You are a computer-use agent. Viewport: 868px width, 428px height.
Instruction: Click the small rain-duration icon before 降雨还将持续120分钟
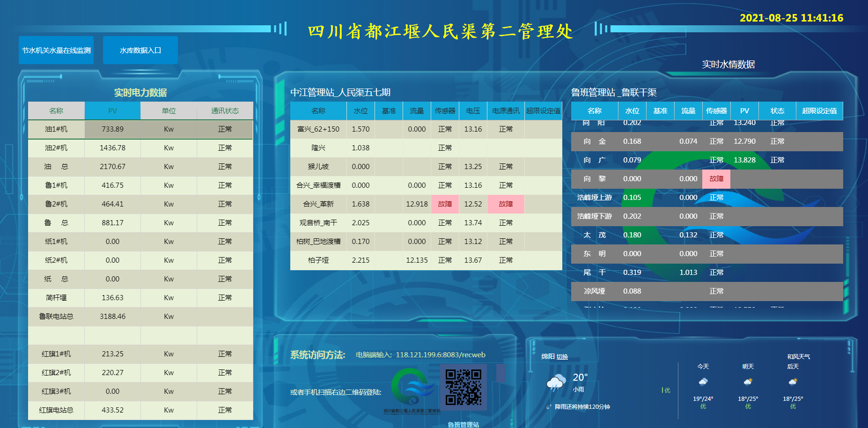(549, 407)
